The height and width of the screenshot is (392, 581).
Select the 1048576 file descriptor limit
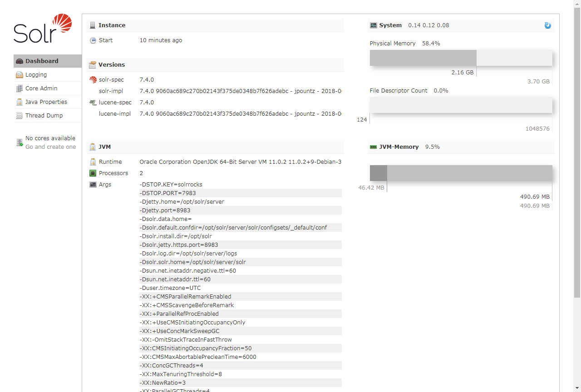(x=537, y=129)
